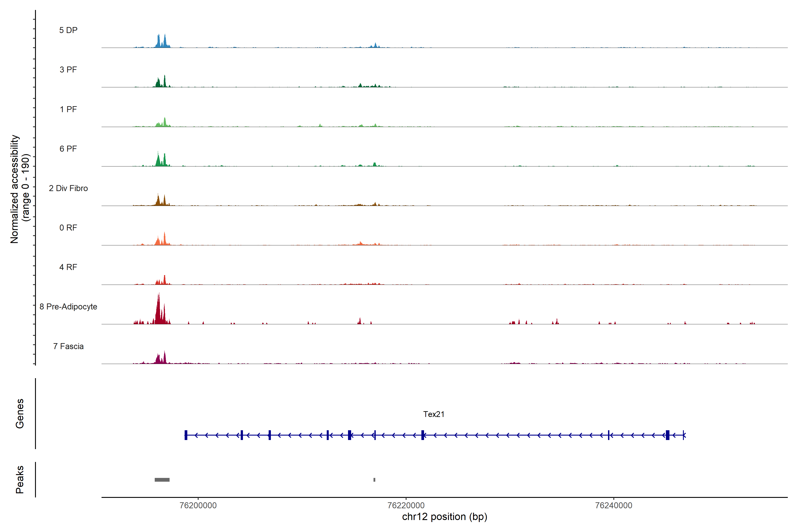798x532 pixels.
Task: Click the 3 PF track label
Action: (x=68, y=70)
